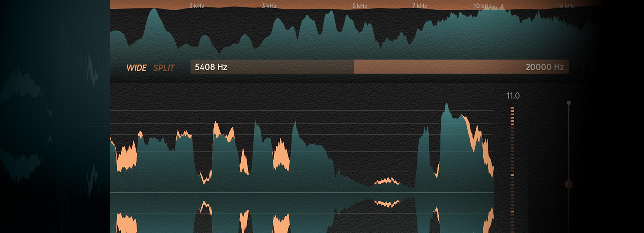Screen dimensions: 644x233
Task: Click the headphones audition icon
Action: [x=587, y=67]
